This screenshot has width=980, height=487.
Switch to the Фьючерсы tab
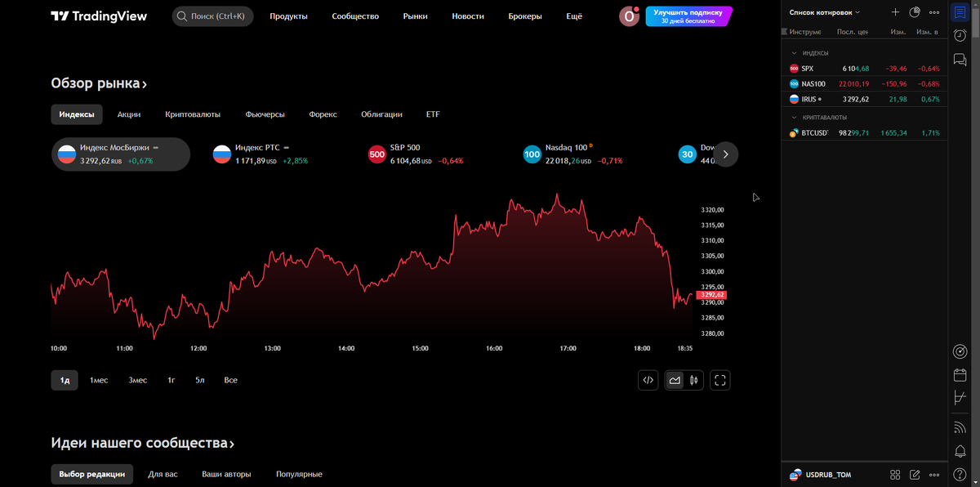point(265,114)
